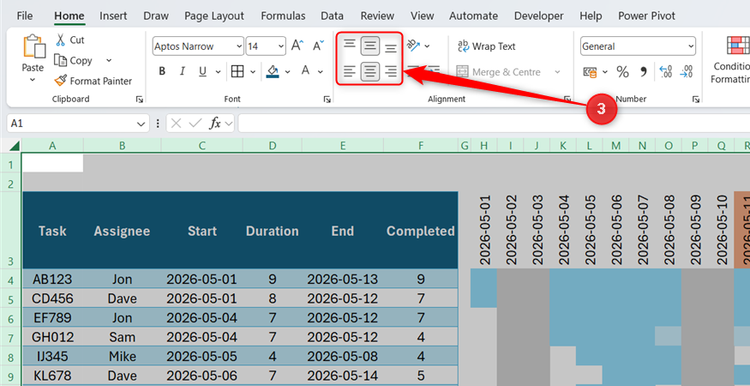Viewport: 750px width, 386px height.
Task: Copy the selection using the Copy icon
Action: [x=60, y=61]
